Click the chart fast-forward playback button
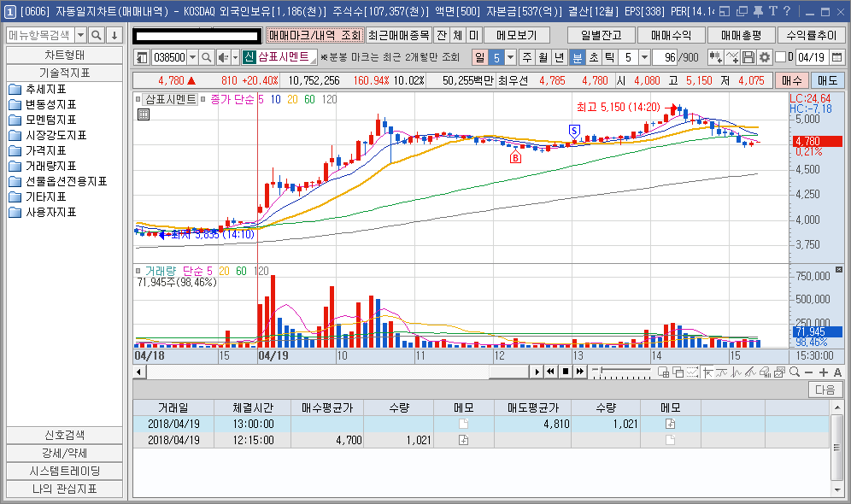The image size is (851, 504). (x=579, y=372)
